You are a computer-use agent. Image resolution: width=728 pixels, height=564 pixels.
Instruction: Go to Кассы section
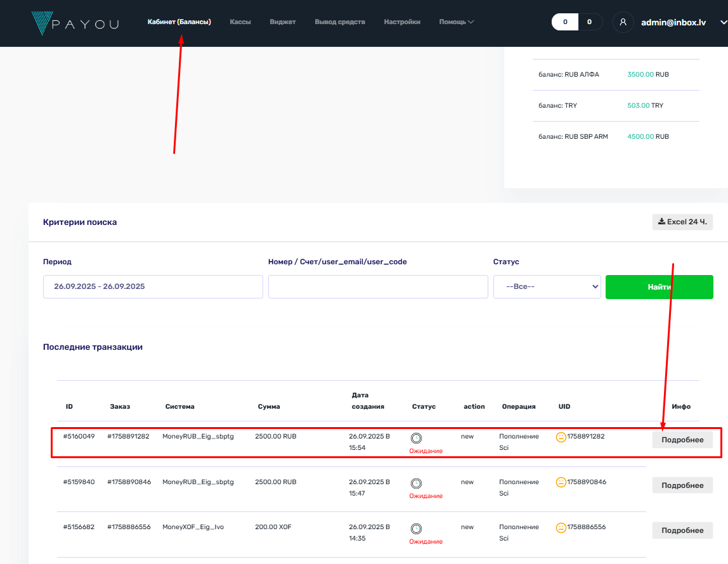pyautogui.click(x=240, y=22)
